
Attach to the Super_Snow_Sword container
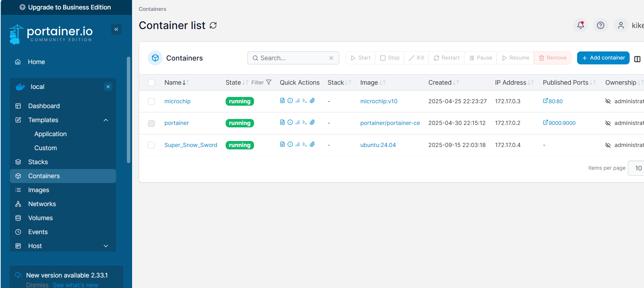coord(312,145)
